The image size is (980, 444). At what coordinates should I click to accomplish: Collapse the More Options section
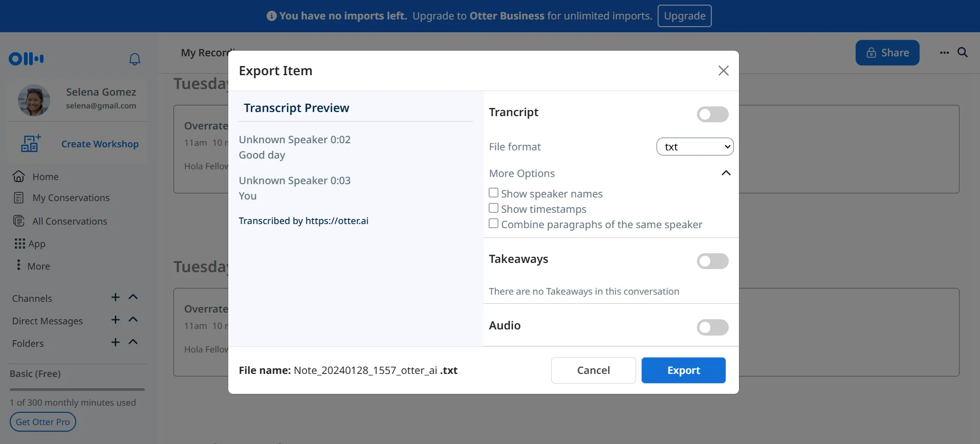click(726, 173)
